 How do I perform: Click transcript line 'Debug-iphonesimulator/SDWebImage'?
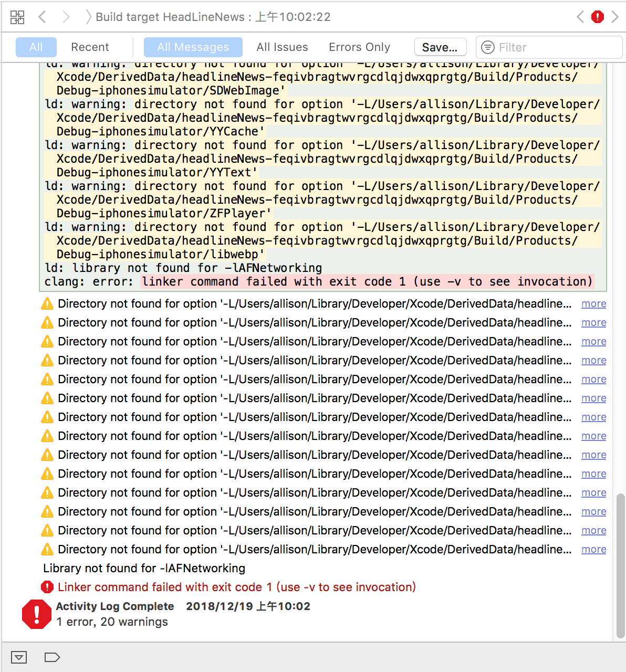point(171,91)
